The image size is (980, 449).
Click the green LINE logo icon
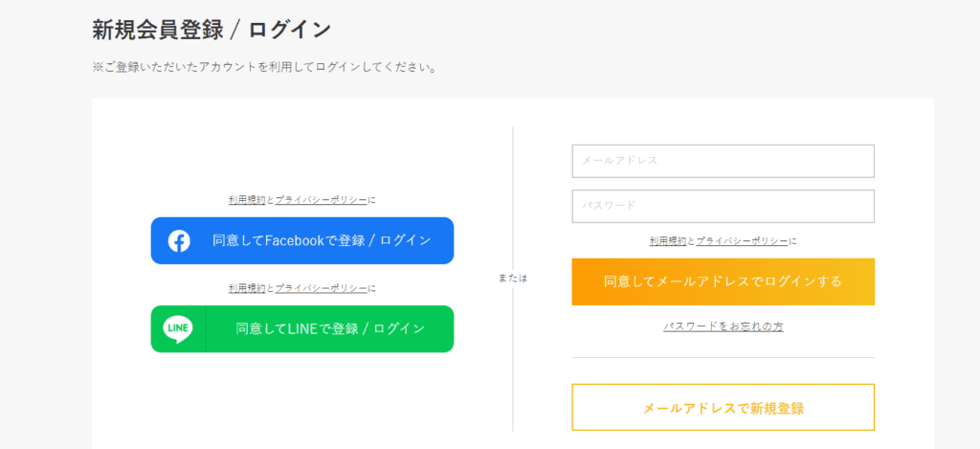pyautogui.click(x=178, y=329)
